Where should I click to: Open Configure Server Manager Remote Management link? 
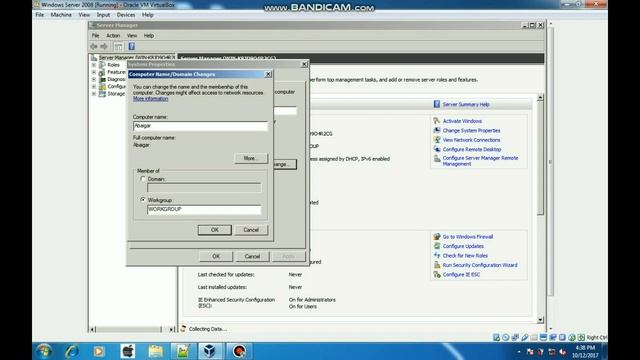tap(480, 161)
